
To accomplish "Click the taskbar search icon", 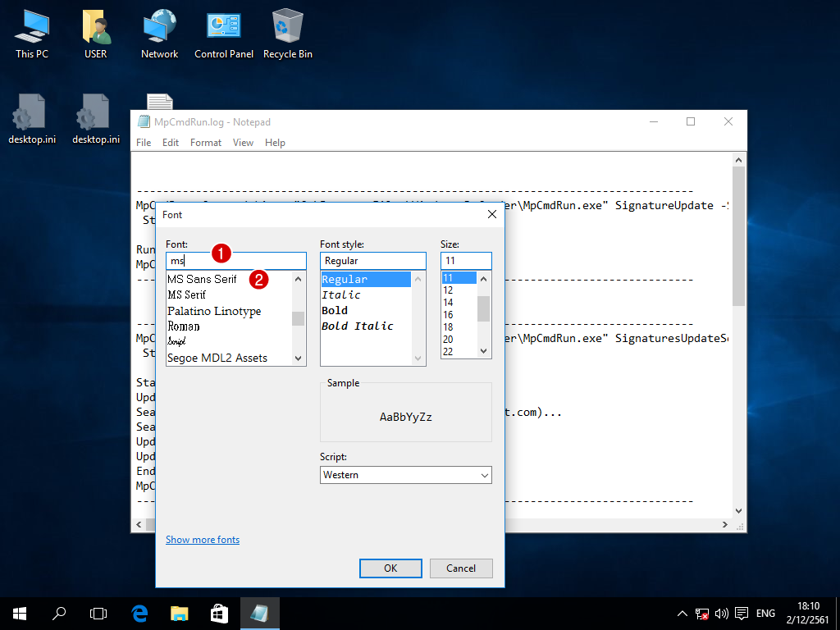I will [59, 613].
